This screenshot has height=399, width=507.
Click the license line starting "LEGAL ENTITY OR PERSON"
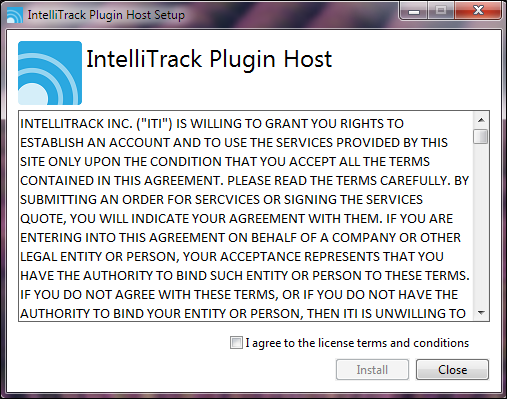pyautogui.click(x=232, y=257)
